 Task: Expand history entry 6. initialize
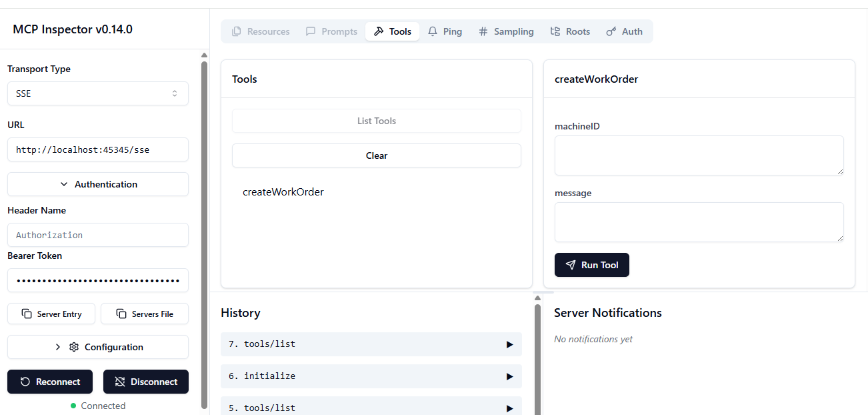[x=371, y=376]
